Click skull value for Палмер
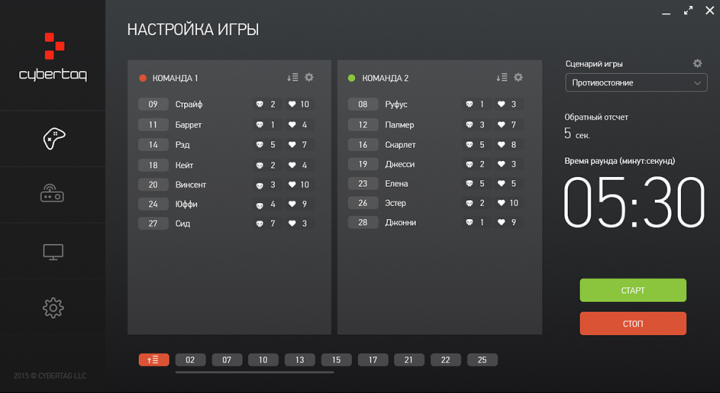This screenshot has width=720, height=393. pos(476,124)
